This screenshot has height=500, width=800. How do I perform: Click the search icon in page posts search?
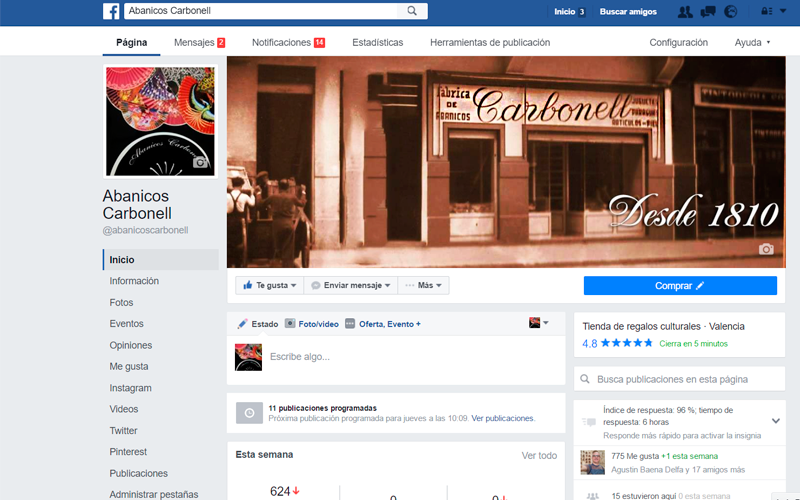click(585, 379)
